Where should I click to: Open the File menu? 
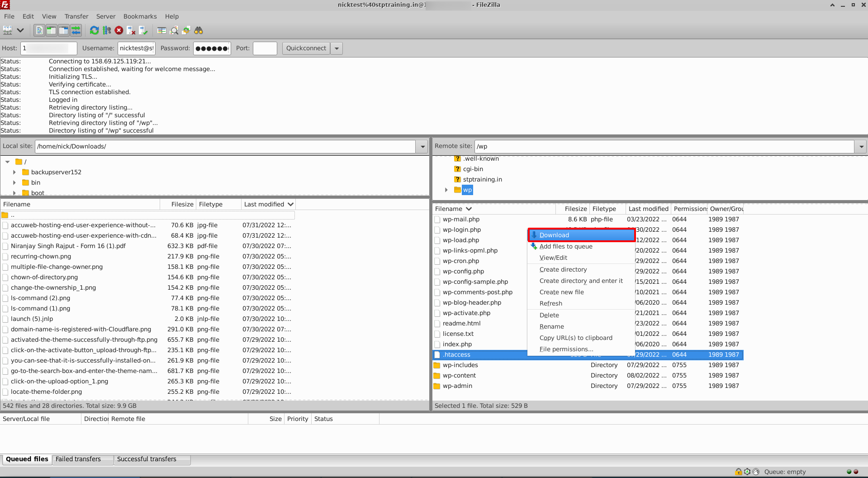[x=9, y=16]
